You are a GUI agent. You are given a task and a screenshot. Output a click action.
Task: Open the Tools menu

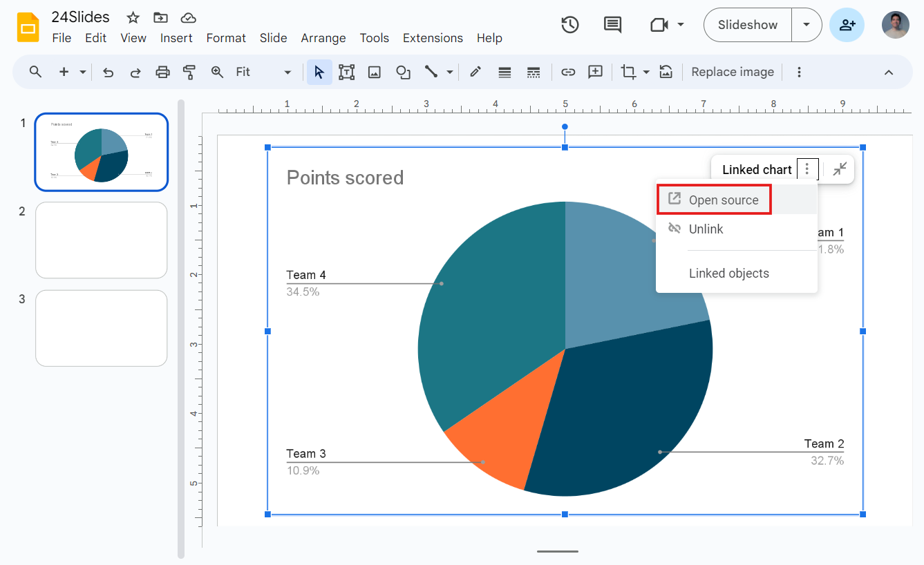tap(375, 38)
